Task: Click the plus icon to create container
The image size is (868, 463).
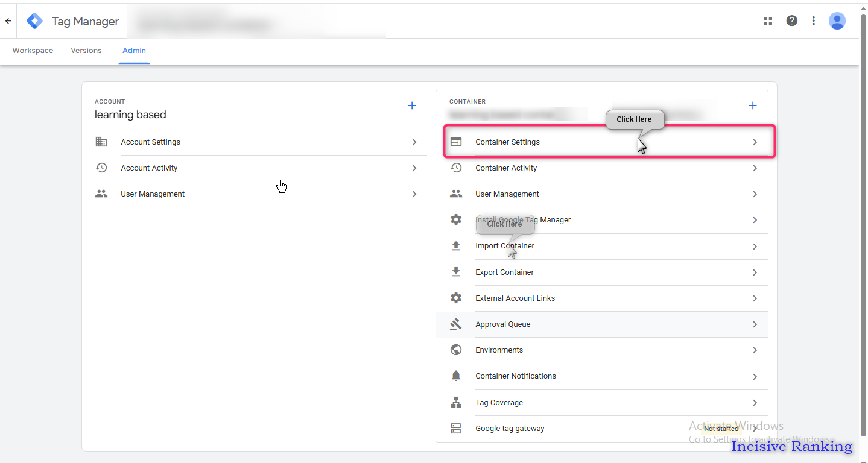Action: [x=753, y=106]
